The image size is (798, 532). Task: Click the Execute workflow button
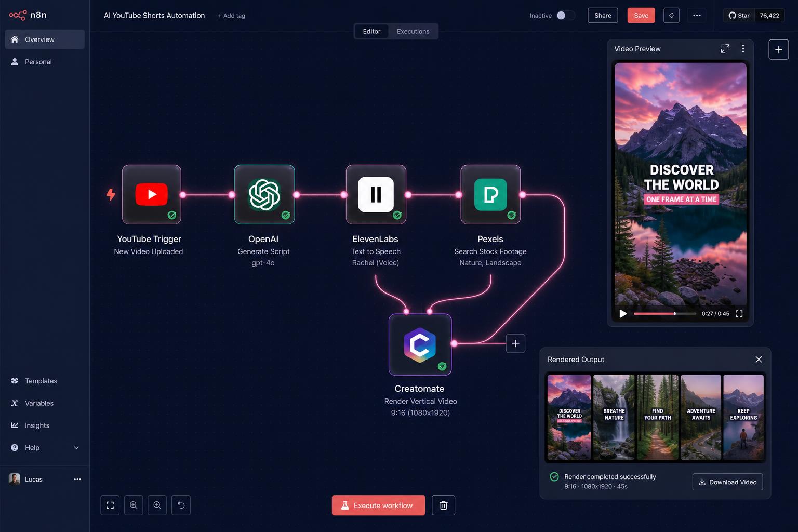pyautogui.click(x=378, y=506)
